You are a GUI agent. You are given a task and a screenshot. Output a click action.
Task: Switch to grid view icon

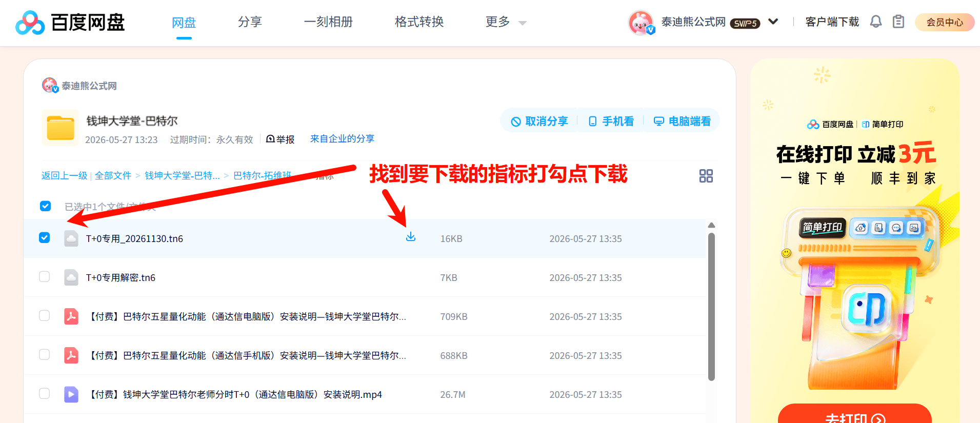[706, 176]
